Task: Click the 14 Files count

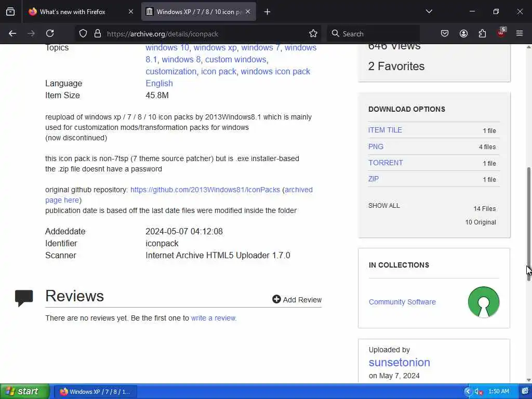Action: (x=485, y=209)
